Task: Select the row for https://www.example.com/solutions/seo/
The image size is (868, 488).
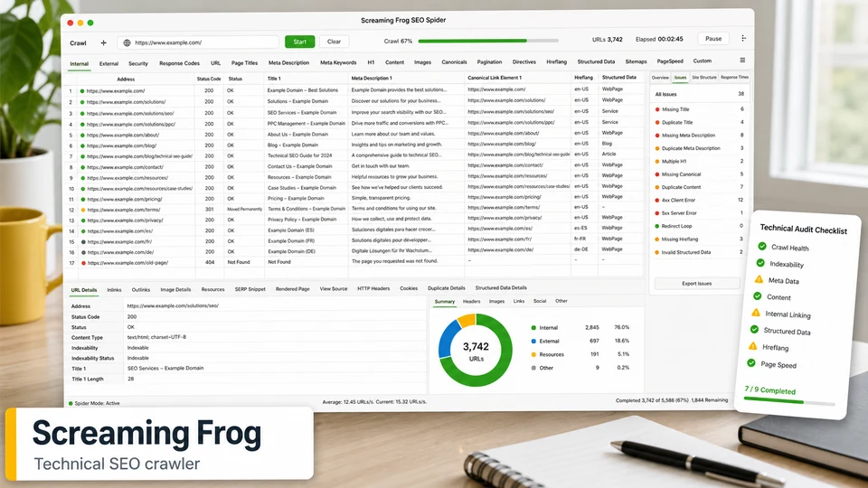Action: [354, 113]
